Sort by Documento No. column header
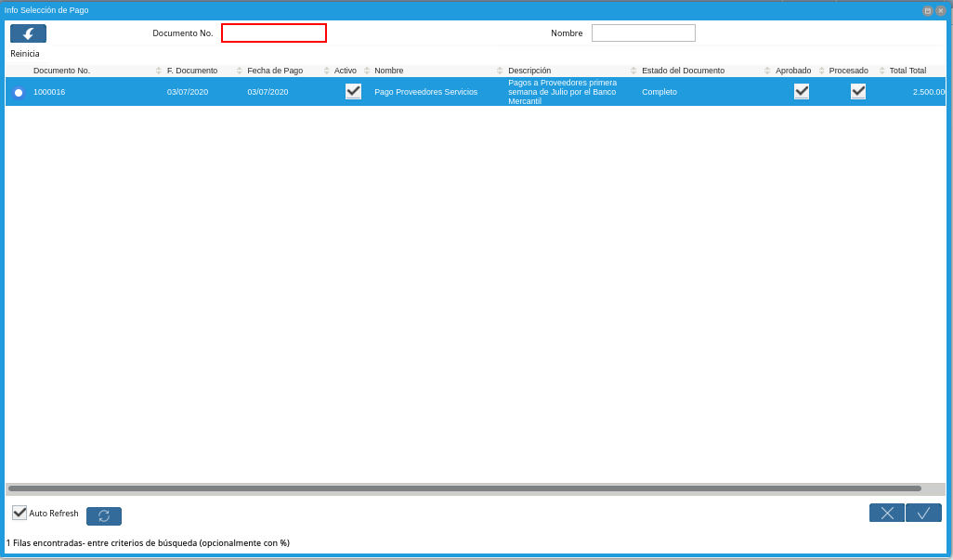Image resolution: width=953 pixels, height=560 pixels. pyautogui.click(x=61, y=71)
